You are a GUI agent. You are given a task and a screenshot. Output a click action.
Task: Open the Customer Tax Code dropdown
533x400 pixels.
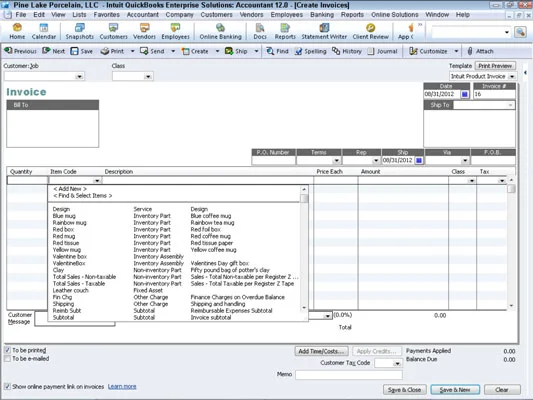pyautogui.click(x=397, y=363)
